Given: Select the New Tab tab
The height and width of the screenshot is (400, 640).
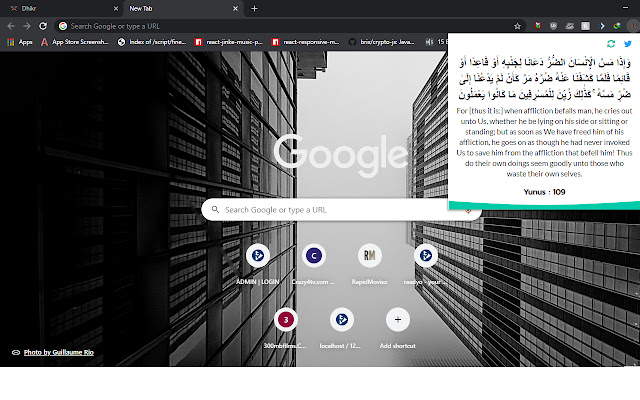Looking at the screenshot, I should (183, 9).
